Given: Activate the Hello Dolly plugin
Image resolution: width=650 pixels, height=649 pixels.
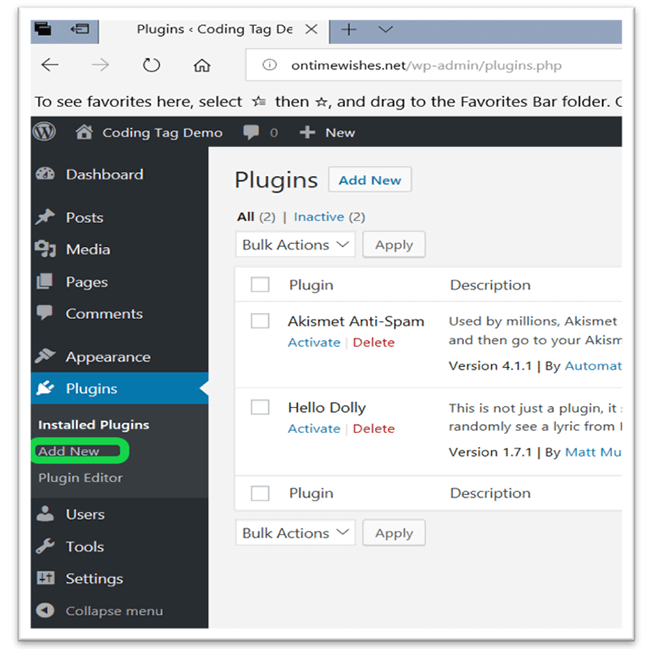Looking at the screenshot, I should pyautogui.click(x=314, y=428).
